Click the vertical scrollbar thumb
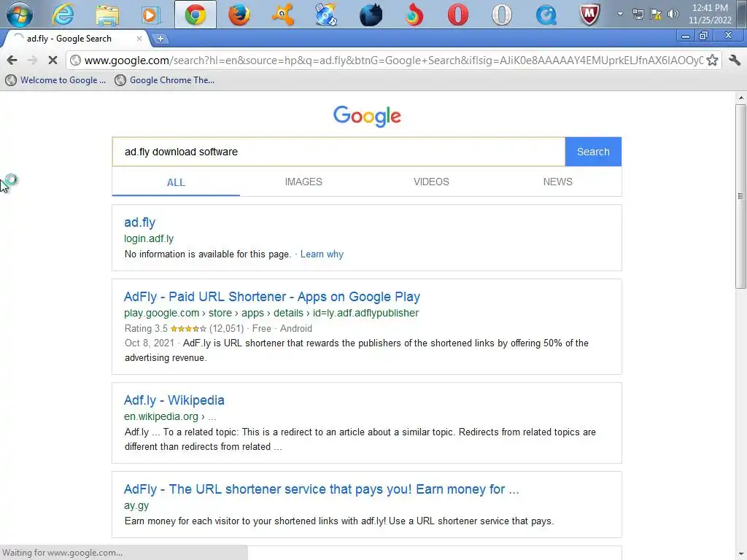The width and height of the screenshot is (747, 560). coord(740,196)
